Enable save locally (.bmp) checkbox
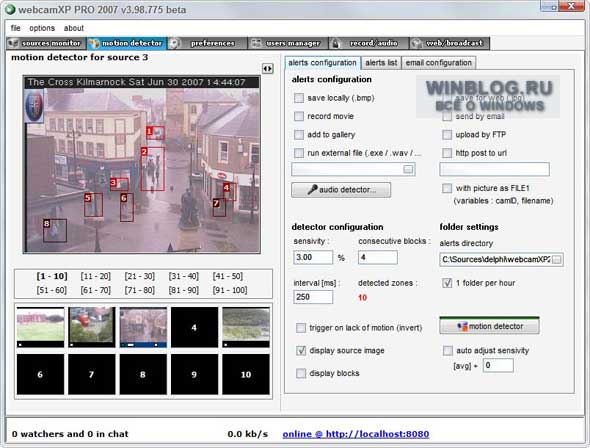This screenshot has width=590, height=448. [x=299, y=98]
